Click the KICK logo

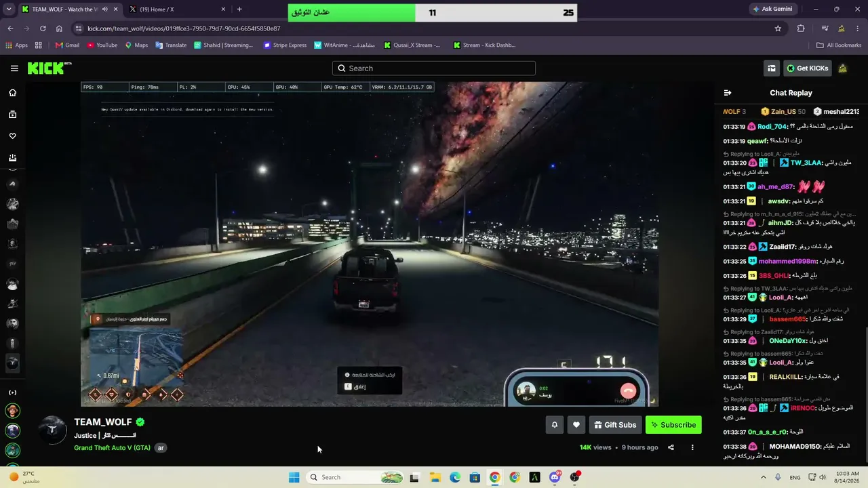point(50,68)
